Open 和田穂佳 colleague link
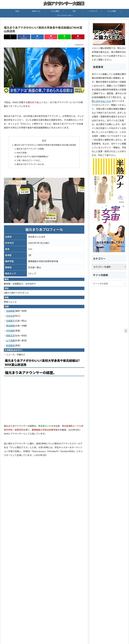 [x=10, y=346]
